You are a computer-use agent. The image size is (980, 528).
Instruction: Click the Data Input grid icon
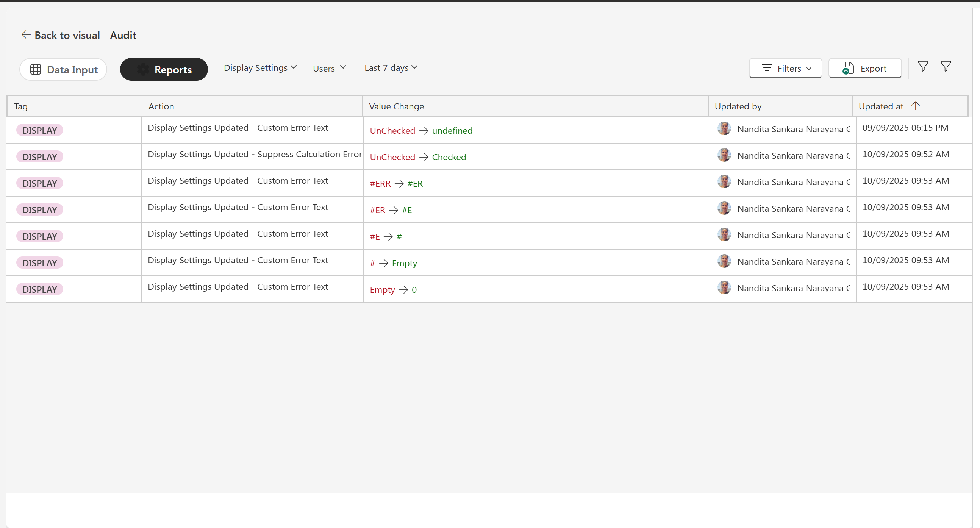[35, 69]
